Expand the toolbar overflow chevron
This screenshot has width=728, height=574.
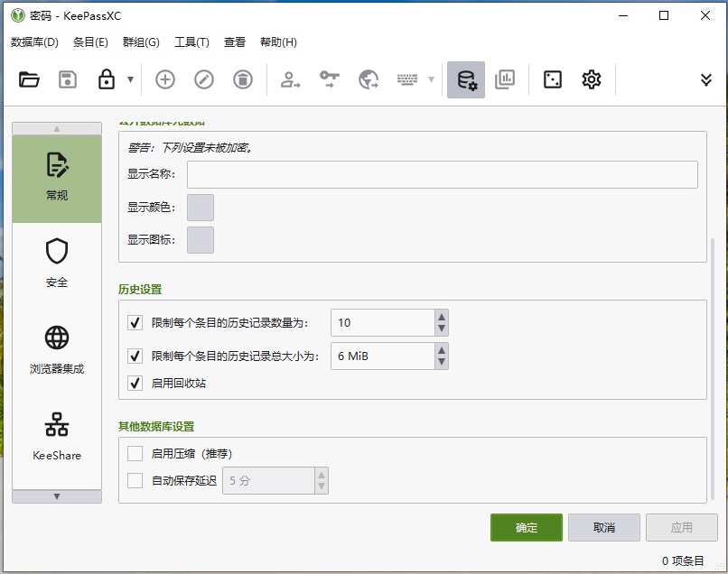click(x=706, y=79)
